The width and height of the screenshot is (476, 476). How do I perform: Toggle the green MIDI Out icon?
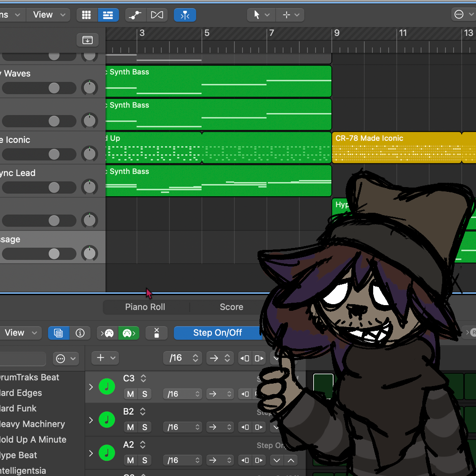pyautogui.click(x=129, y=333)
